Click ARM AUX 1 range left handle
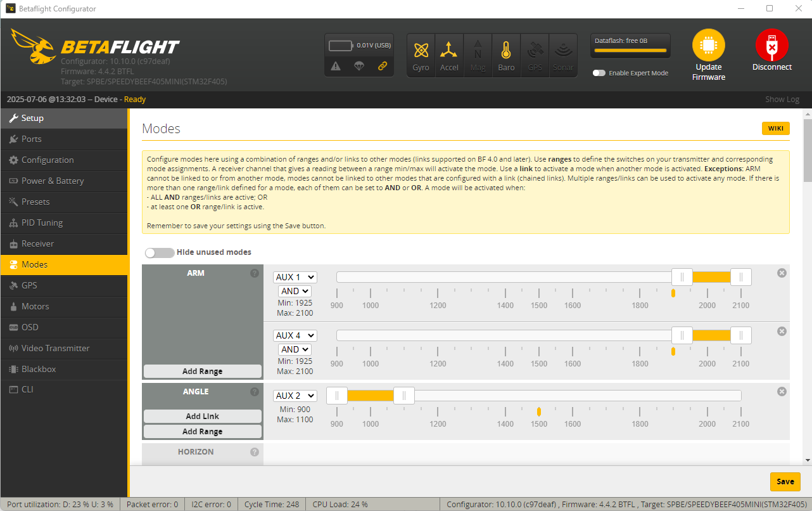 click(682, 277)
